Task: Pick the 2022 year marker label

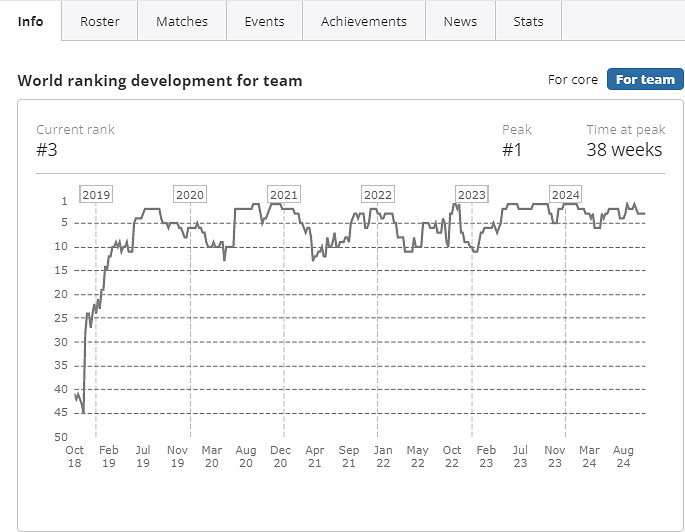Action: click(378, 195)
